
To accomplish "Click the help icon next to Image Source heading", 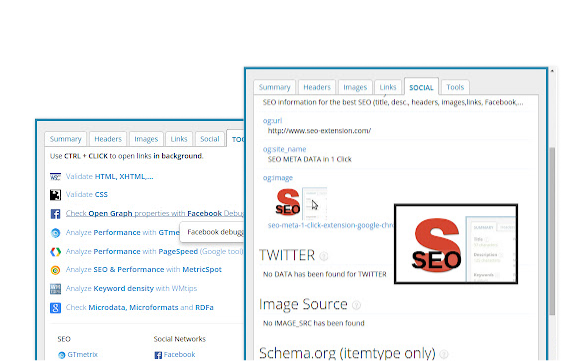I will pos(356,305).
